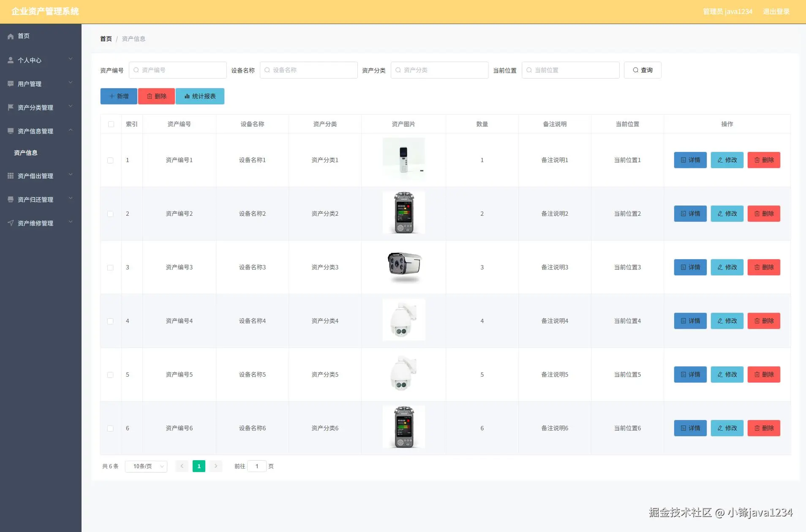Open the 资产维修管理 sidebar menu
This screenshot has width=806, height=532.
[41, 223]
